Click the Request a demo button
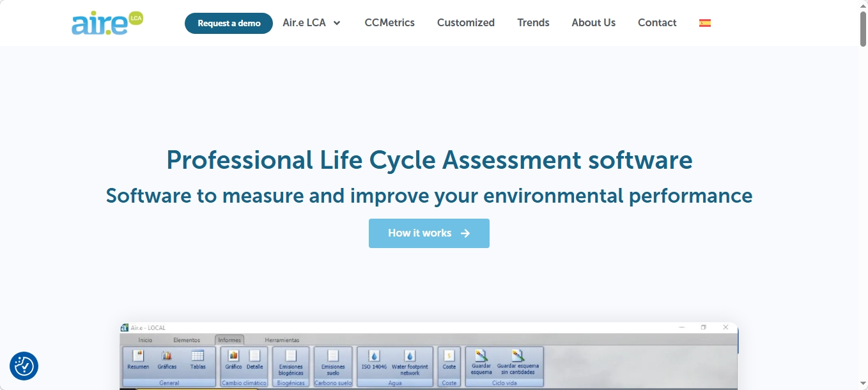This screenshot has width=868, height=390. pos(229,23)
